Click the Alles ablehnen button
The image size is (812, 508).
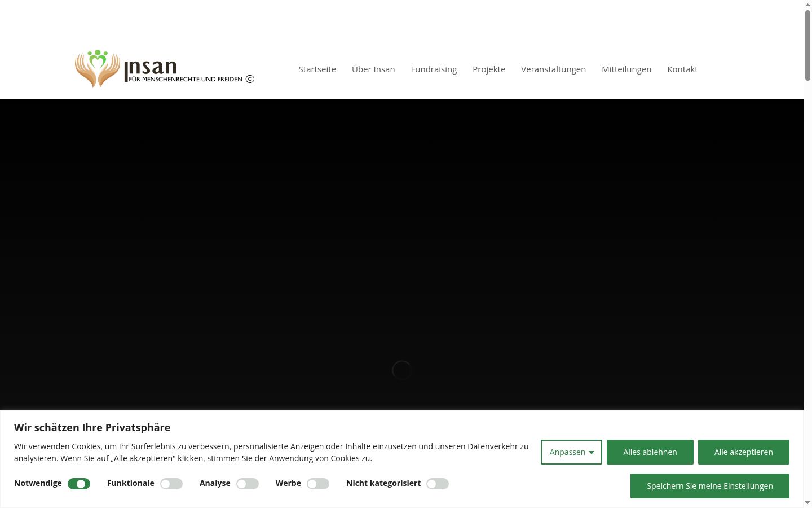click(650, 452)
